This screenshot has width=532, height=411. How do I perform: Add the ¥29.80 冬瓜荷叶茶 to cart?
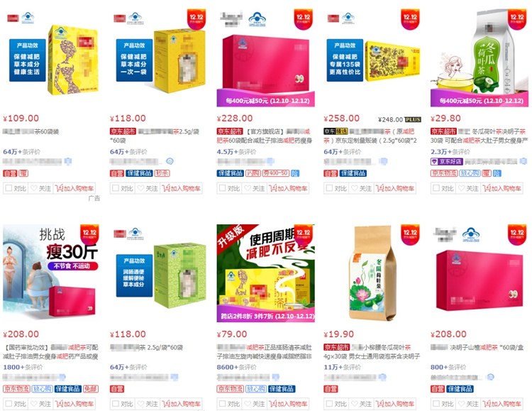point(501,188)
